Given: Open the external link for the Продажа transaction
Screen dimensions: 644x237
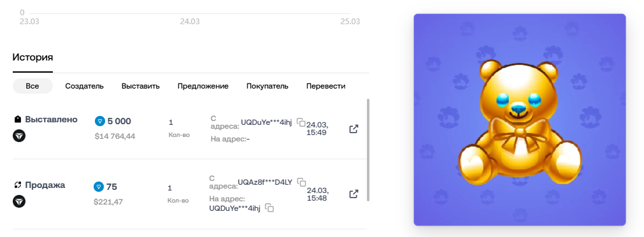Looking at the screenshot, I should tap(354, 194).
